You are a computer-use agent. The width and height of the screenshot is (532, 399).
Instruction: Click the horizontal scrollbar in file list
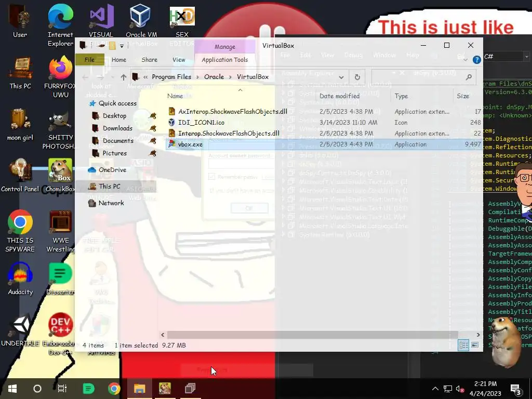[312, 335]
